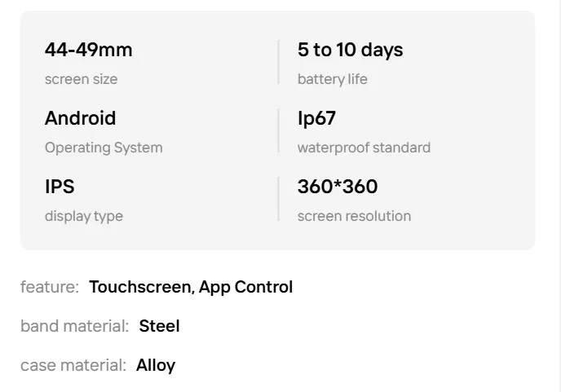Click 'Touchscreen, App Control' feature value
561x392 pixels.
click(191, 287)
